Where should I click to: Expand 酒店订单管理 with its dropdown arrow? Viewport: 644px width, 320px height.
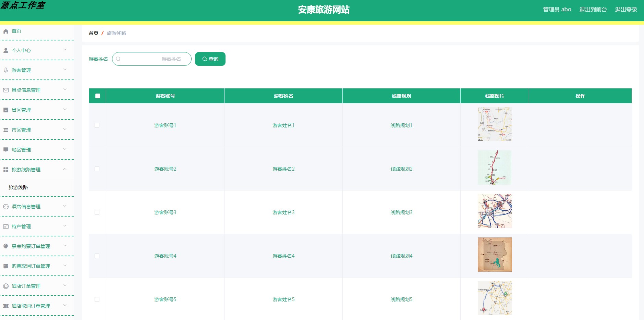(x=65, y=286)
